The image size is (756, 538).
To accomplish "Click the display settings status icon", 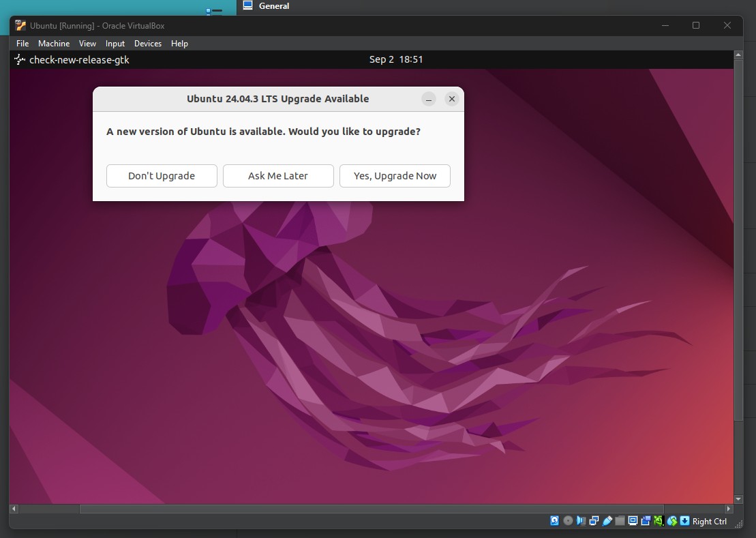I will 633,520.
